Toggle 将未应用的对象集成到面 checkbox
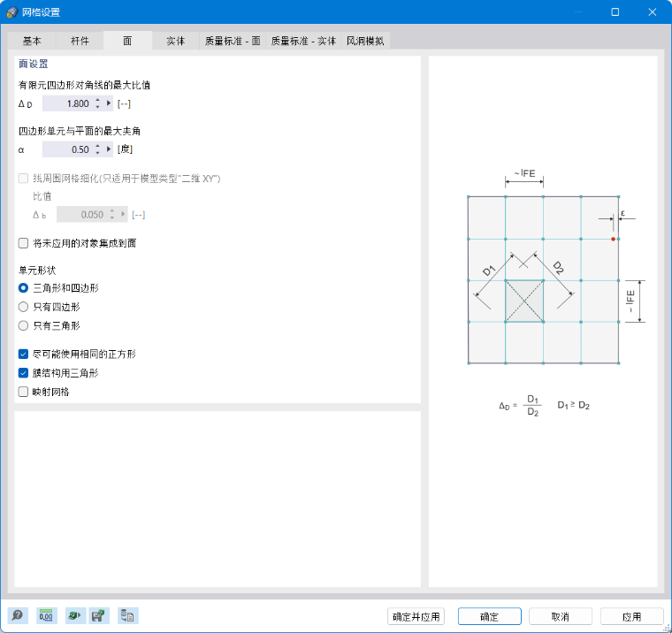This screenshot has width=672, height=633. click(23, 243)
